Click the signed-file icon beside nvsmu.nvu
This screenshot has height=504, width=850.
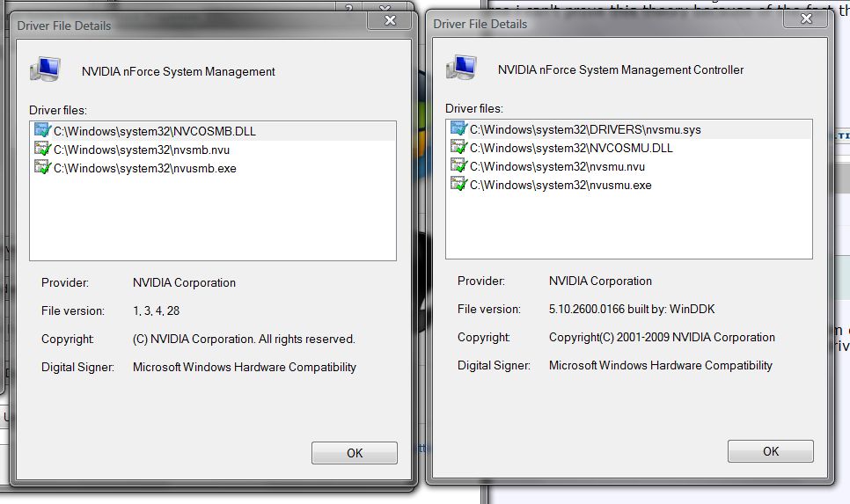pos(458,165)
